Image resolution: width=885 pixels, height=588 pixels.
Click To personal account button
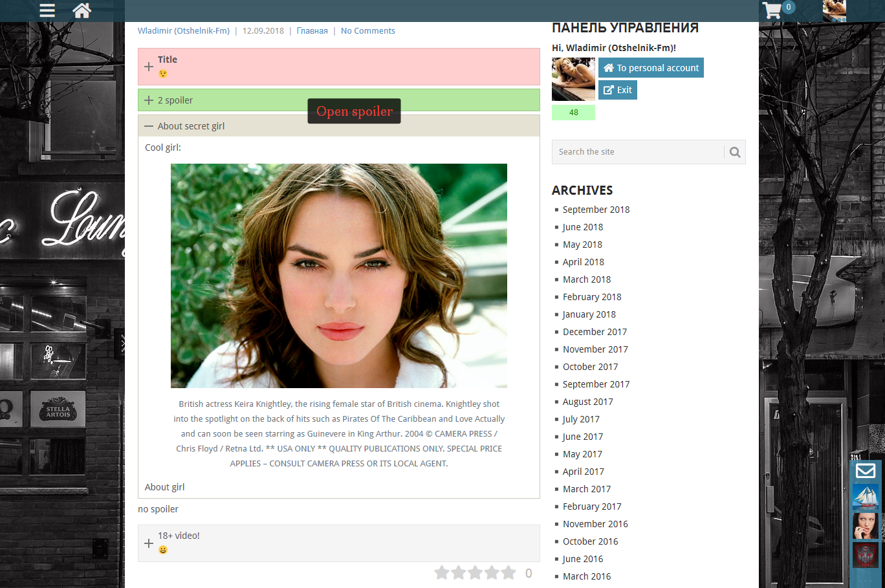coord(651,68)
